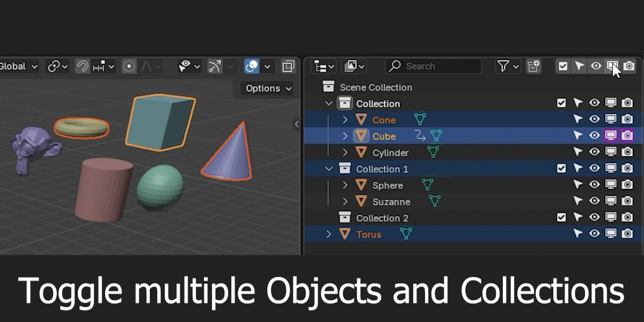Expand the Sphere object row
The width and height of the screenshot is (644, 322).
point(345,185)
